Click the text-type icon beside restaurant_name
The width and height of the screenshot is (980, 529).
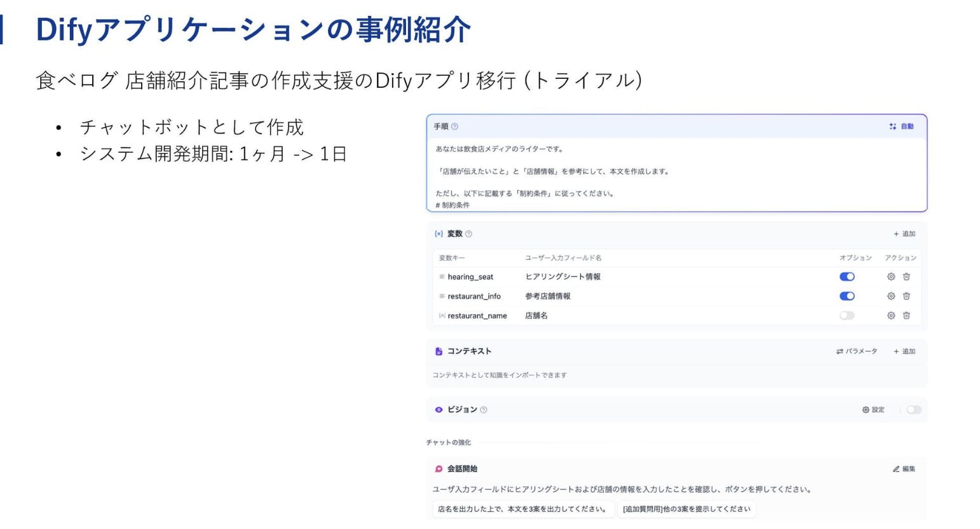(x=442, y=316)
